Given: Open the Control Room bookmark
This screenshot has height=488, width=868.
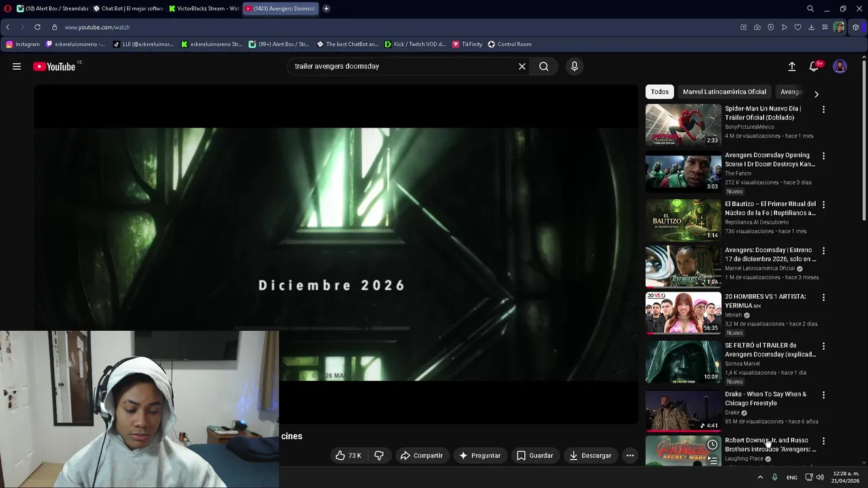Looking at the screenshot, I should point(510,44).
